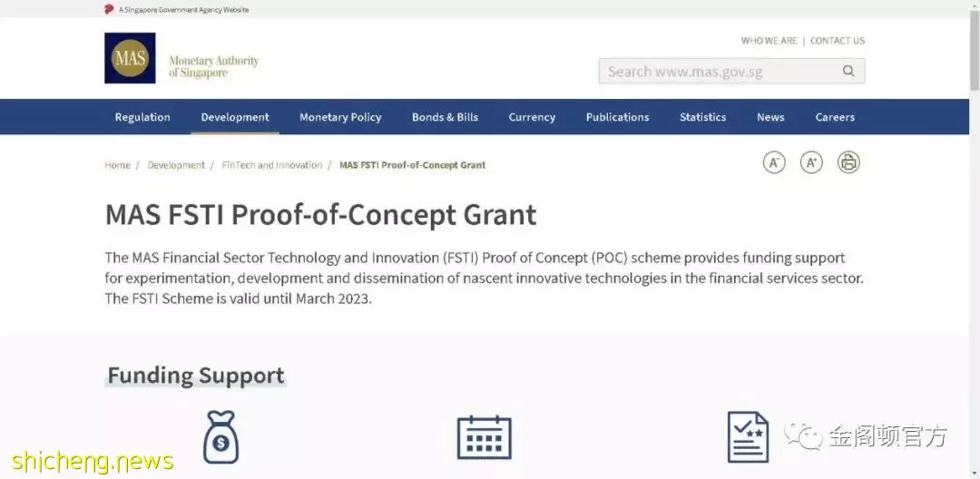
Task: Open the News menu
Action: [770, 117]
